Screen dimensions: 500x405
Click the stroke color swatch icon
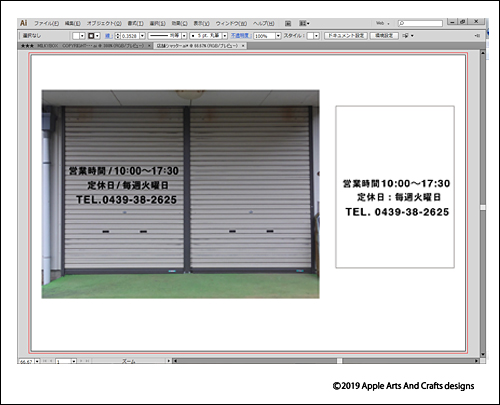coord(91,36)
